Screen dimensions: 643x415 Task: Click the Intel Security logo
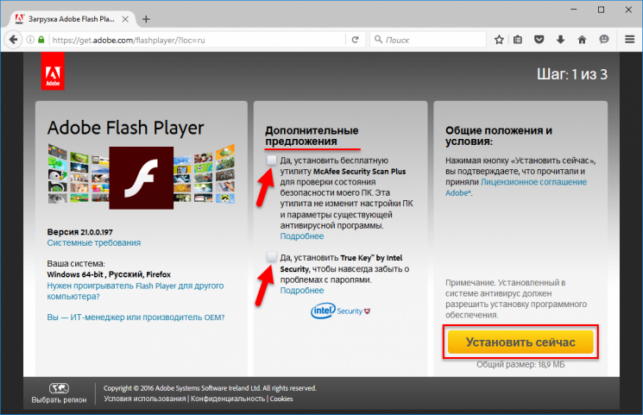[340, 311]
